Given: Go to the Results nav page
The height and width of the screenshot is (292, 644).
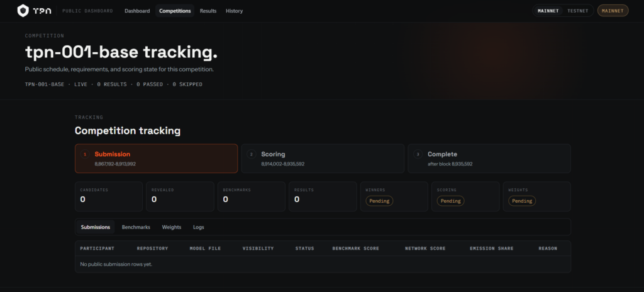Looking at the screenshot, I should point(208,11).
